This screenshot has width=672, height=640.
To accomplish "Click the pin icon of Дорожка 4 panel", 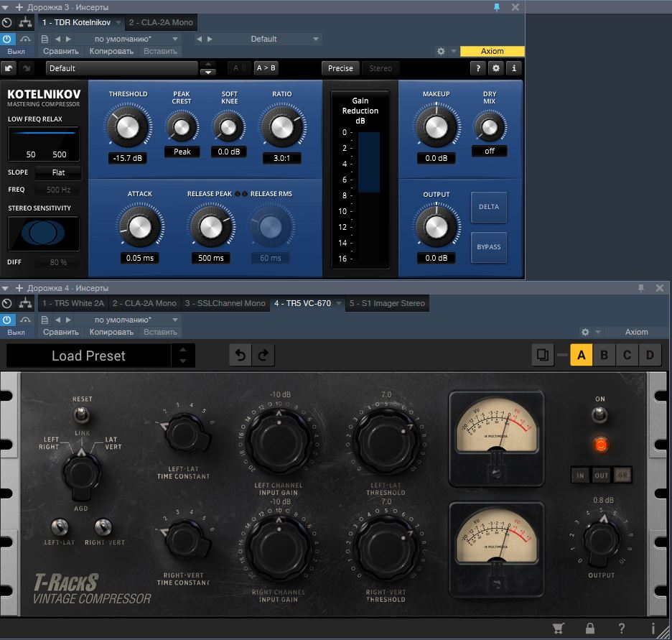I will click(641, 288).
